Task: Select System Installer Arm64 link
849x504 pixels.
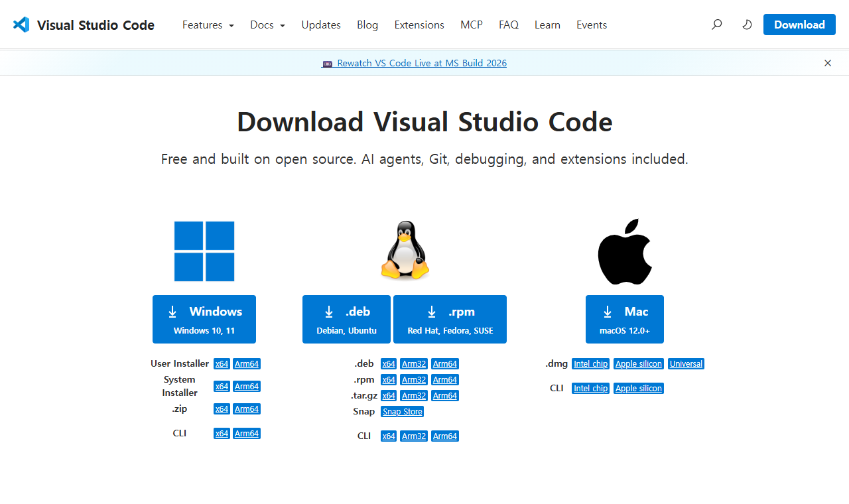Action: tap(247, 387)
